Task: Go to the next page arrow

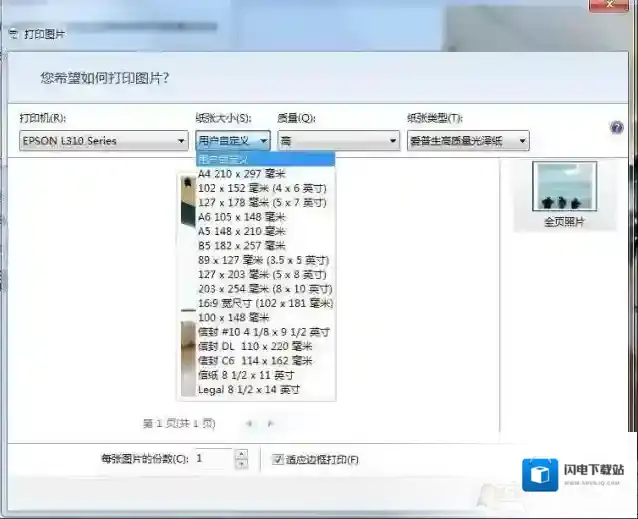Action: (x=270, y=423)
